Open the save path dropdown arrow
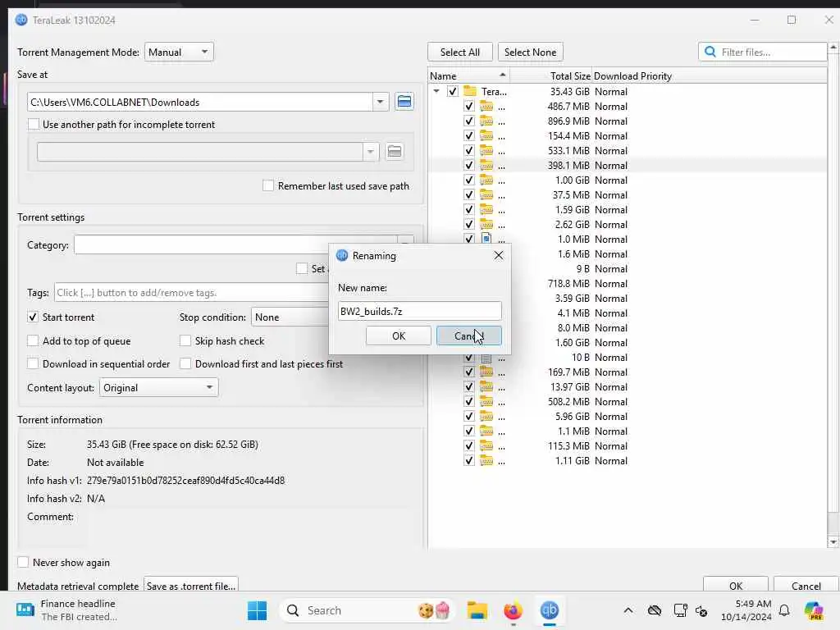 380,102
